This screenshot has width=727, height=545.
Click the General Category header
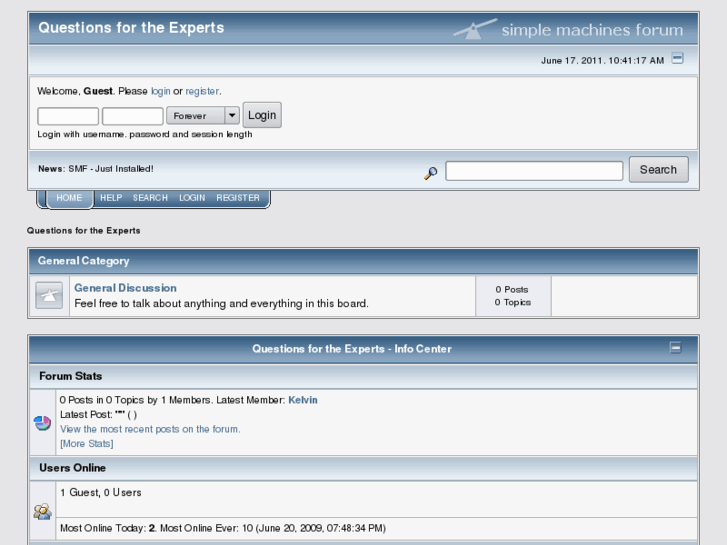(83, 261)
